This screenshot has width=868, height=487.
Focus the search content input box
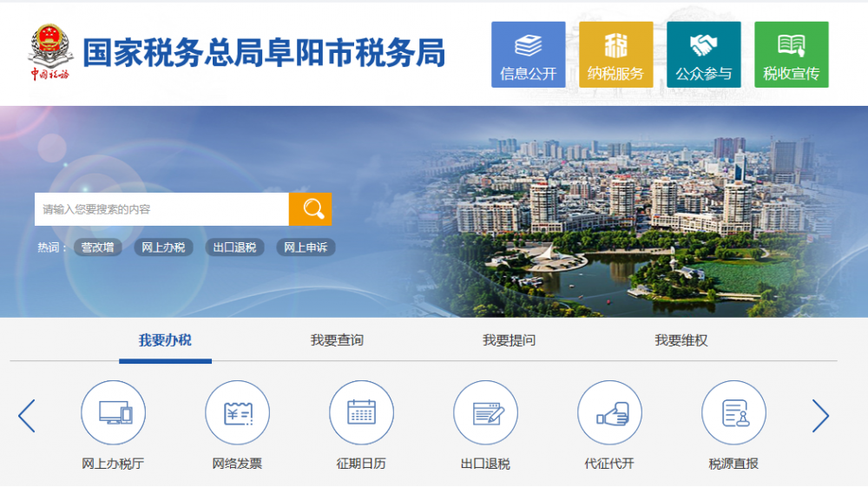coord(161,209)
